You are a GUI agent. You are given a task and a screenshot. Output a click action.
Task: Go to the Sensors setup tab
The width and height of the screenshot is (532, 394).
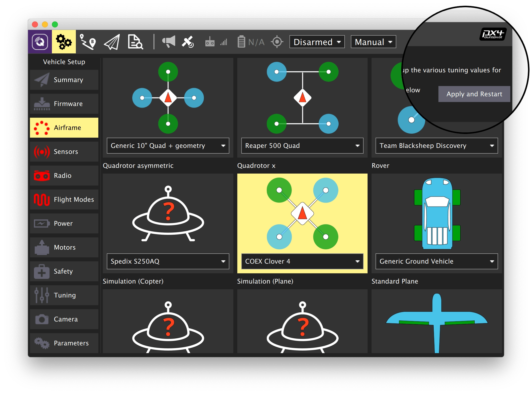click(64, 152)
